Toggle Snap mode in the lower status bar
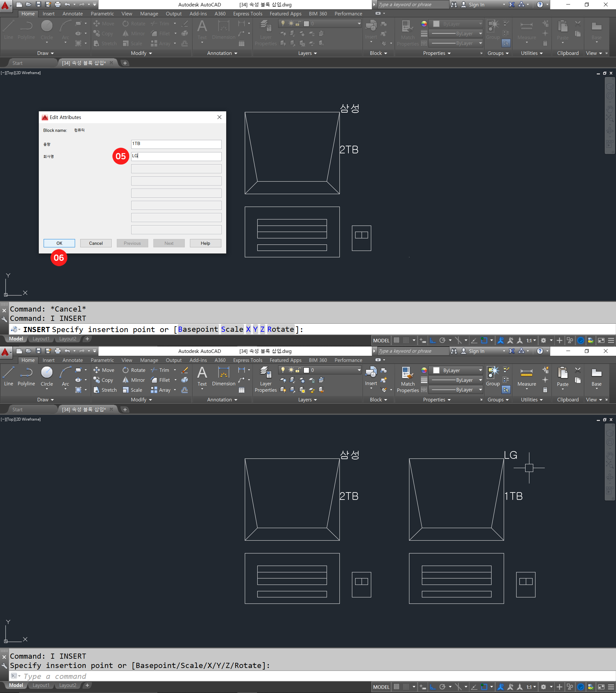Viewport: 616px width, 693px height. coord(406,687)
